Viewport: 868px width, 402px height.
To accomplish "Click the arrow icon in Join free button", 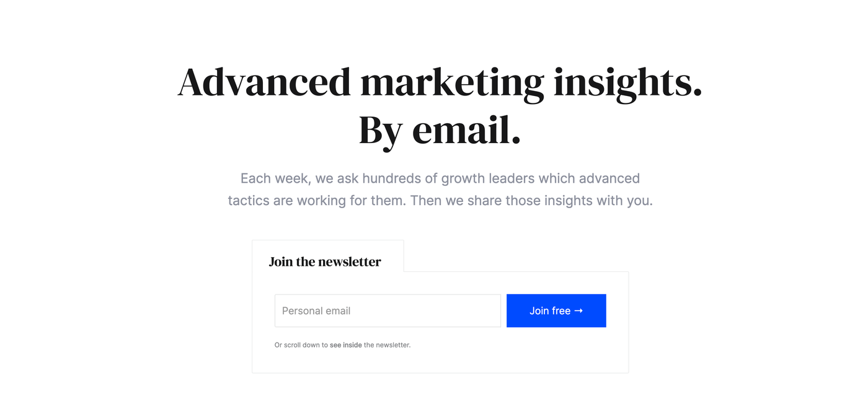I will [578, 311].
